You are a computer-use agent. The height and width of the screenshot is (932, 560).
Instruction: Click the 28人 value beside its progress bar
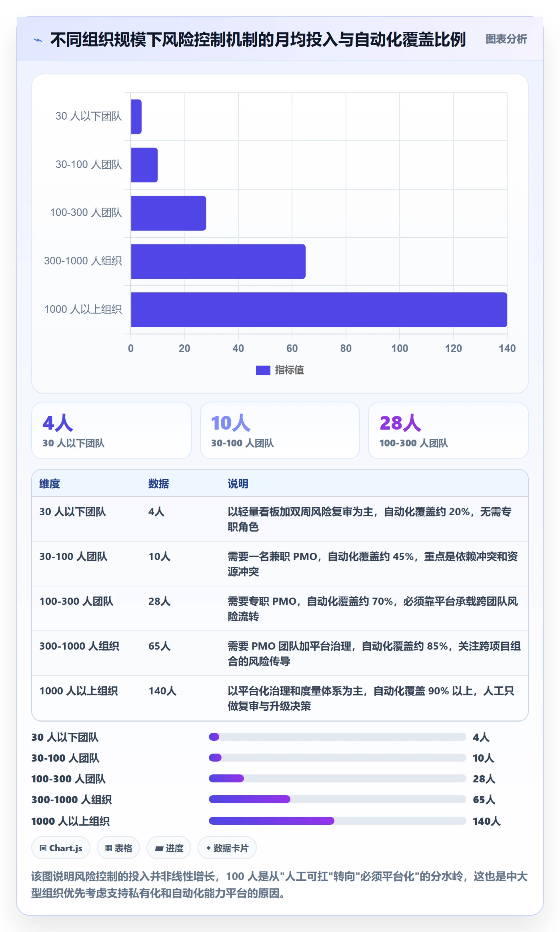click(484, 779)
